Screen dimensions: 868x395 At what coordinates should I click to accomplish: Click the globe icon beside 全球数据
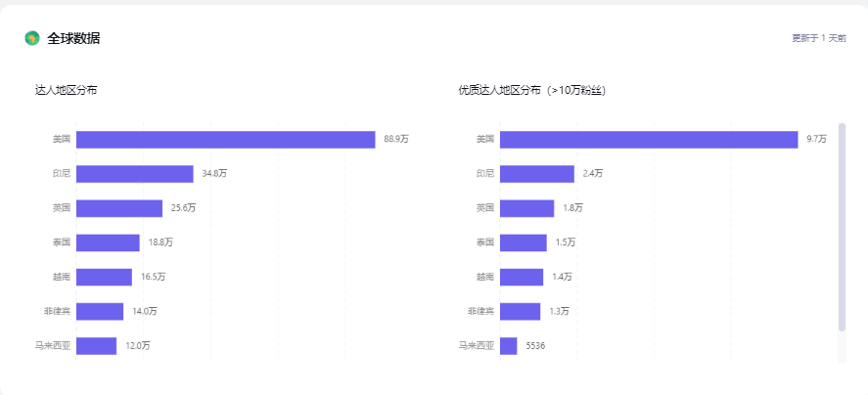pos(32,38)
